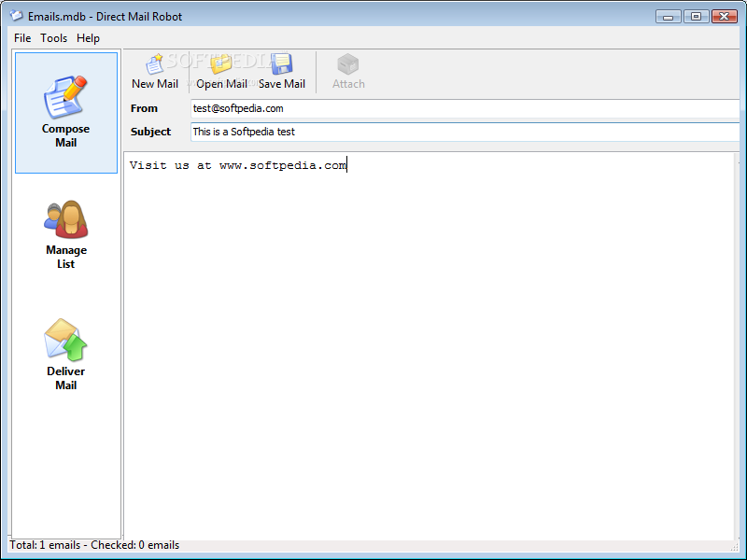Select the grayed-out Attach toolbar button
The image size is (747, 560).
(348, 72)
